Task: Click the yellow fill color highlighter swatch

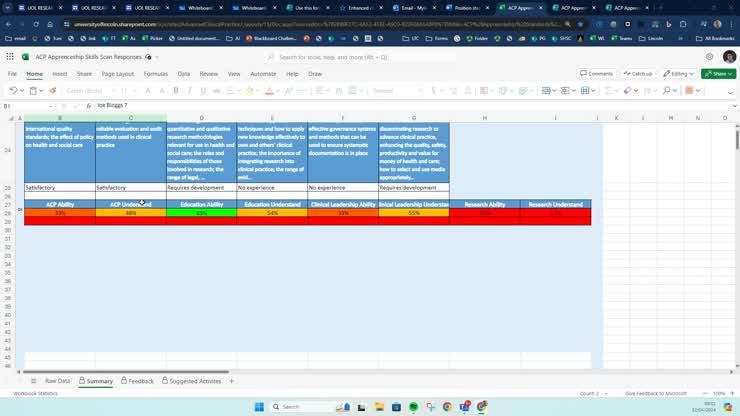Action: point(250,91)
